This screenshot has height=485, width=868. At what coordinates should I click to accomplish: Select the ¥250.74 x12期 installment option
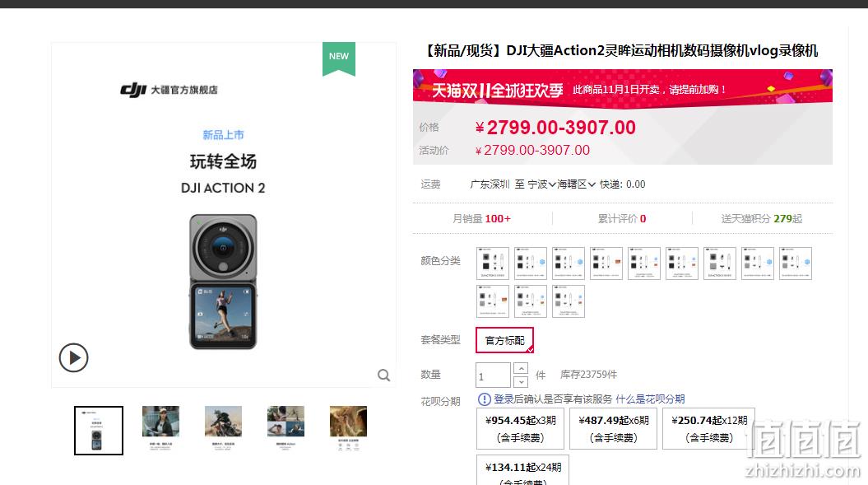tap(709, 428)
